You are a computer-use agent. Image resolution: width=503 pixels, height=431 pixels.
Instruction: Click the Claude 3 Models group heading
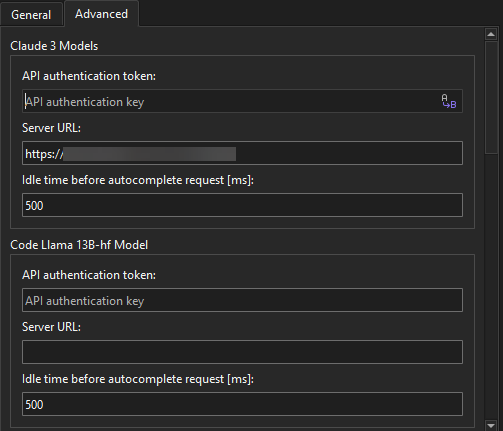(54, 46)
